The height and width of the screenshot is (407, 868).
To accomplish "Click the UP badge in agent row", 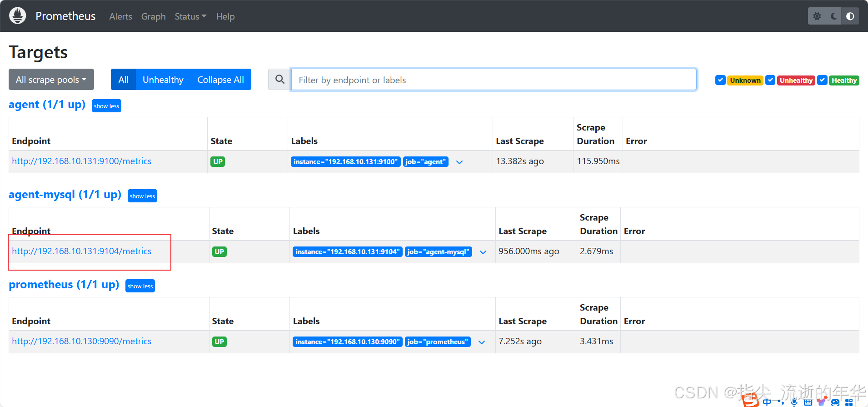I will pyautogui.click(x=218, y=162).
